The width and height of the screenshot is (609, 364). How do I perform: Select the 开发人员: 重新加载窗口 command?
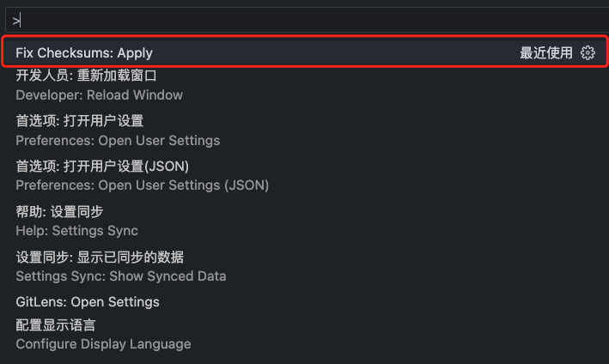(x=86, y=76)
